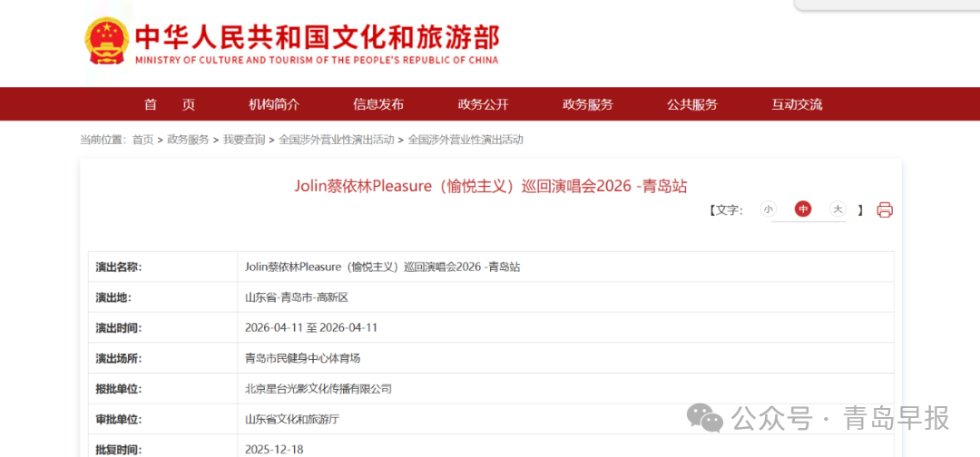
Task: Select medium font size 中
Action: click(x=802, y=209)
